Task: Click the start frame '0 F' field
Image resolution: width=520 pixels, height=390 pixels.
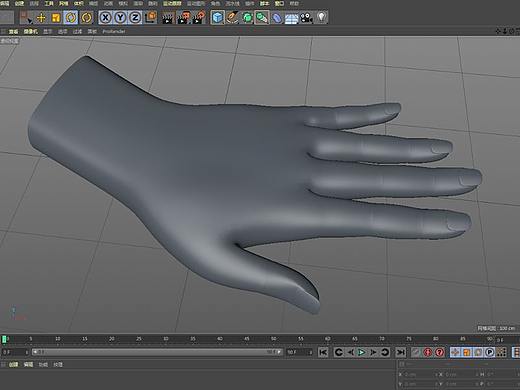Action: pos(15,352)
